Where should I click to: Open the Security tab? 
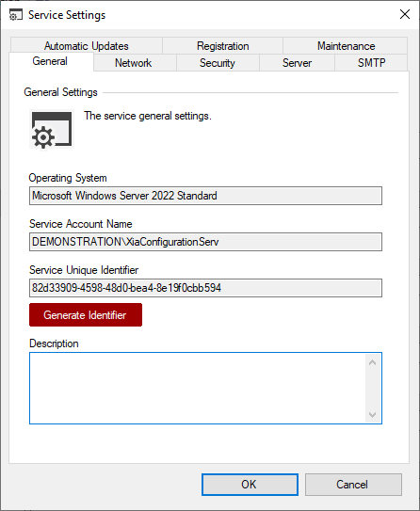pos(218,62)
